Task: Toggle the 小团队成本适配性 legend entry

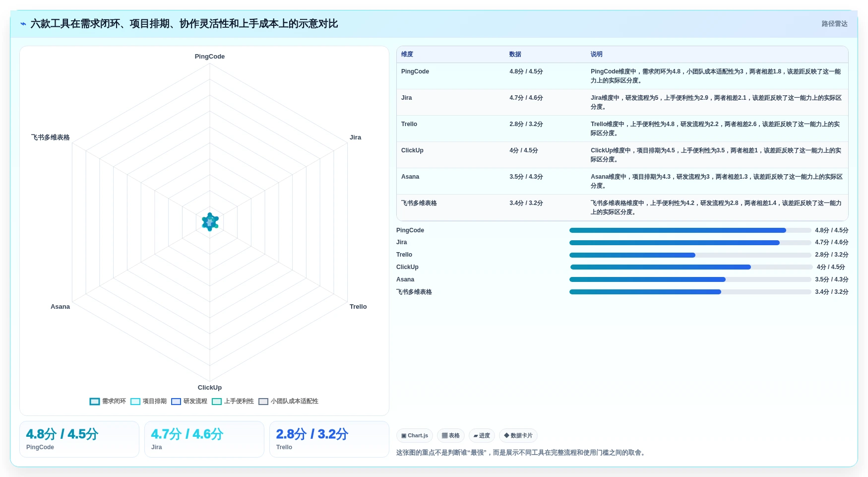Action: (288, 401)
